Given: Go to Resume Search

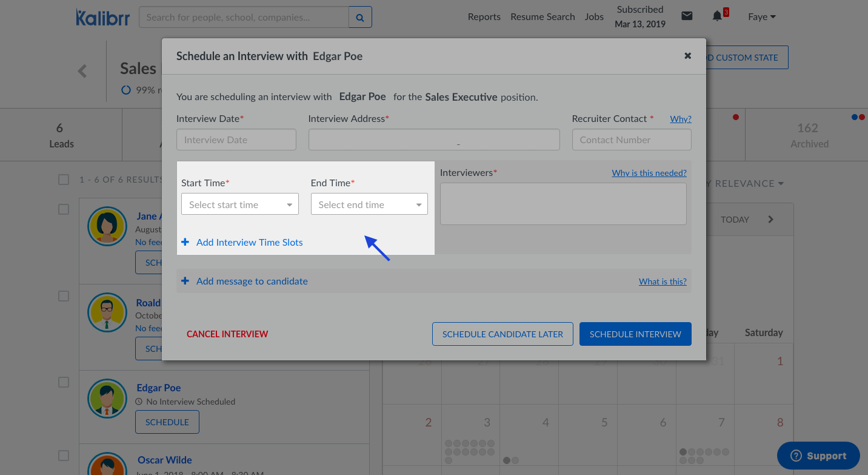Looking at the screenshot, I should pos(542,17).
